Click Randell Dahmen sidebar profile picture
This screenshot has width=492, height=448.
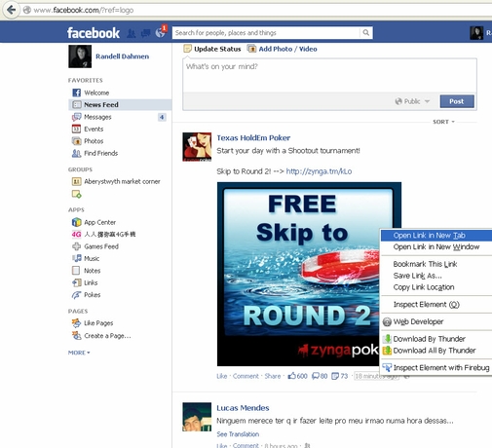[x=80, y=56]
